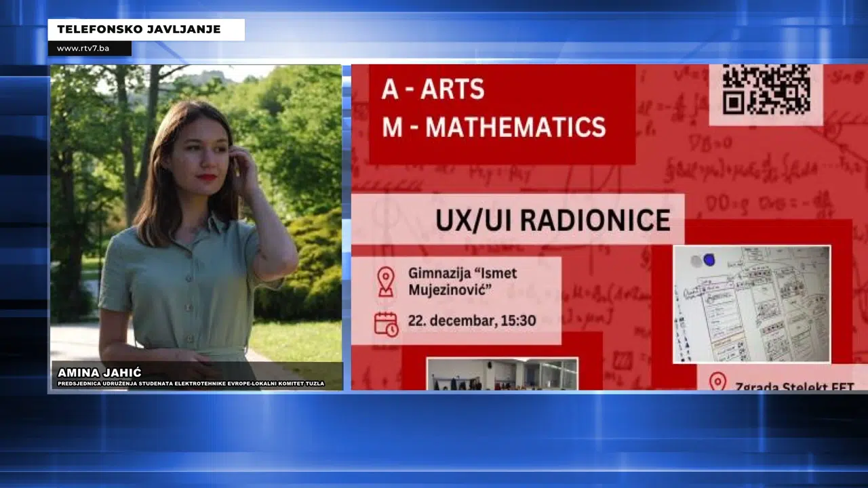Select the 'A - ARTS' line
Screen dimensions: 868x488
tap(433, 89)
